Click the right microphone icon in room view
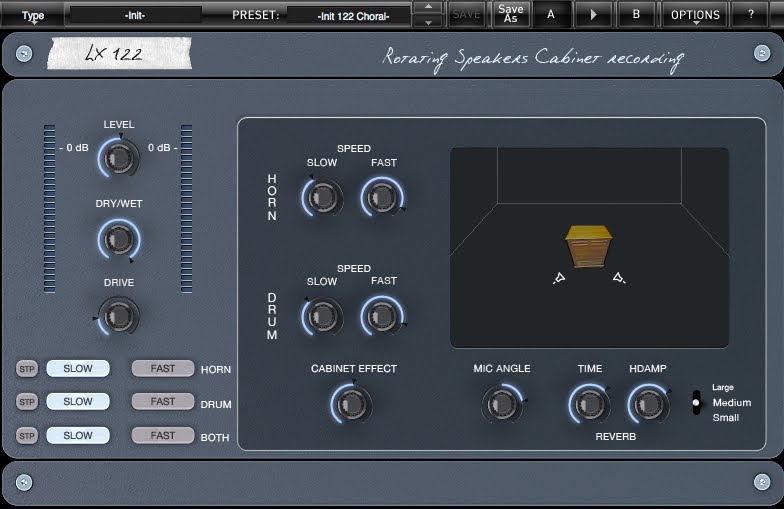This screenshot has width=784, height=509. [619, 278]
